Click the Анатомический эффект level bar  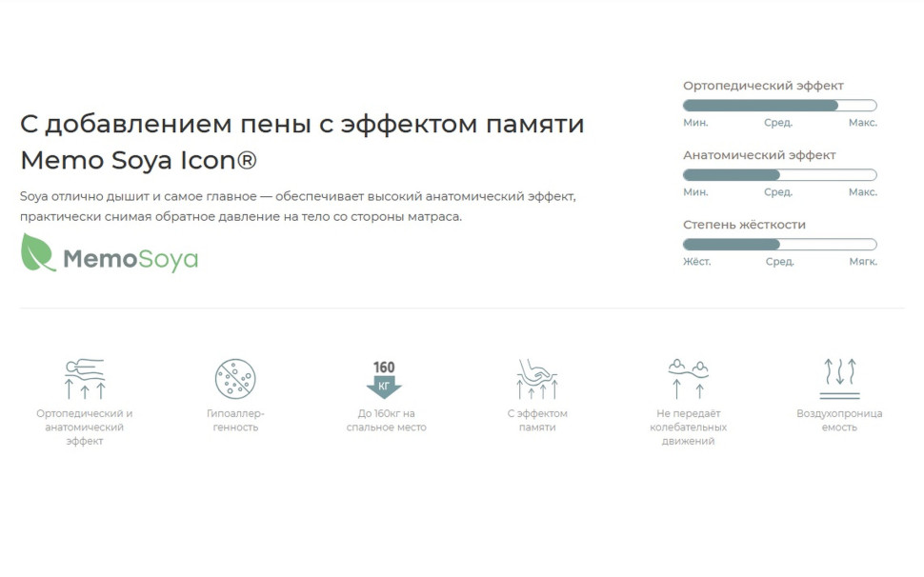pos(779,175)
